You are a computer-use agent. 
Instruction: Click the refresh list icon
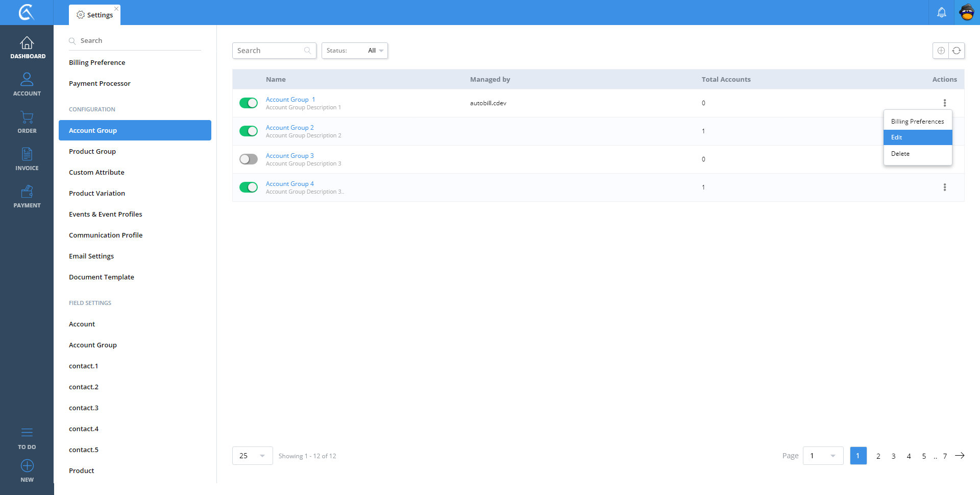click(x=957, y=51)
